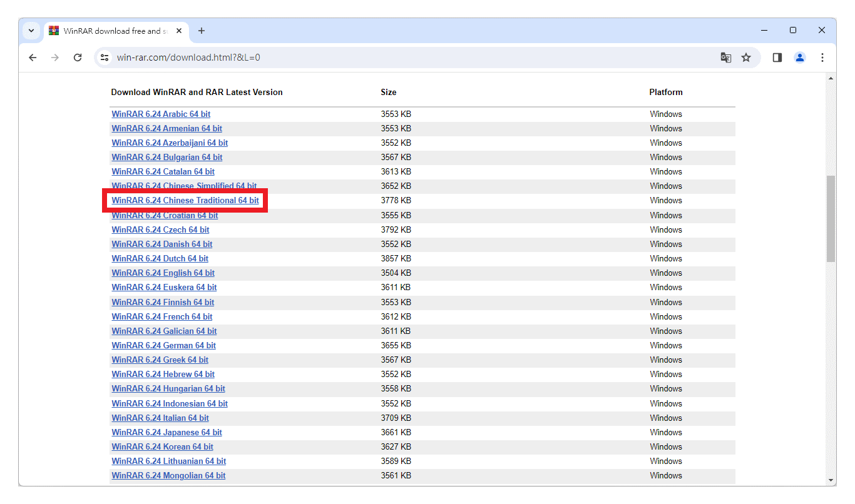Download WinRAR 6.24 Arabic 64 bit
This screenshot has width=855, height=504.
point(161,114)
